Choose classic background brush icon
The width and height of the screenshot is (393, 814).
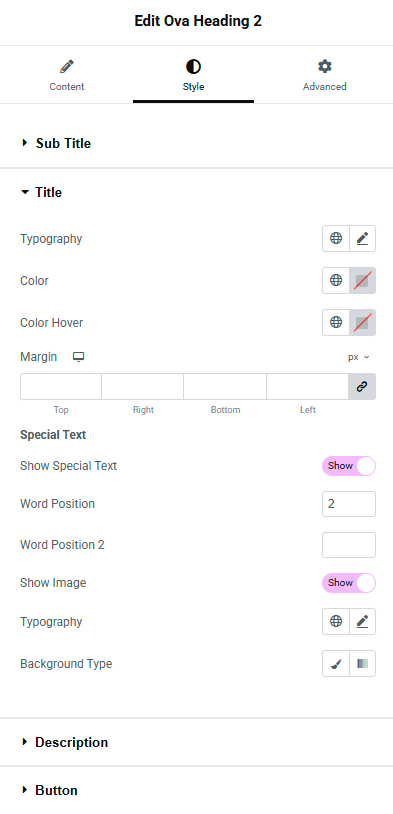336,663
